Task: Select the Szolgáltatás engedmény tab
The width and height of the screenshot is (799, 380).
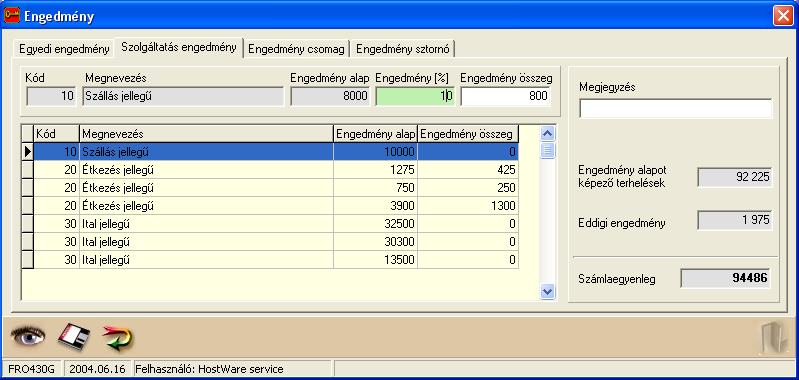Action: click(x=179, y=47)
